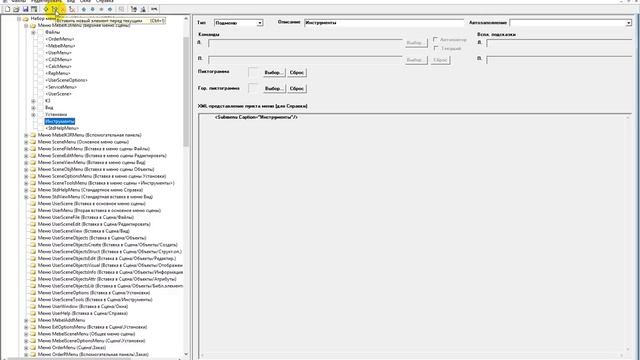Screen dimensions: 640x360
Task: Create a new file via toolbar icon
Action: coord(7,9)
